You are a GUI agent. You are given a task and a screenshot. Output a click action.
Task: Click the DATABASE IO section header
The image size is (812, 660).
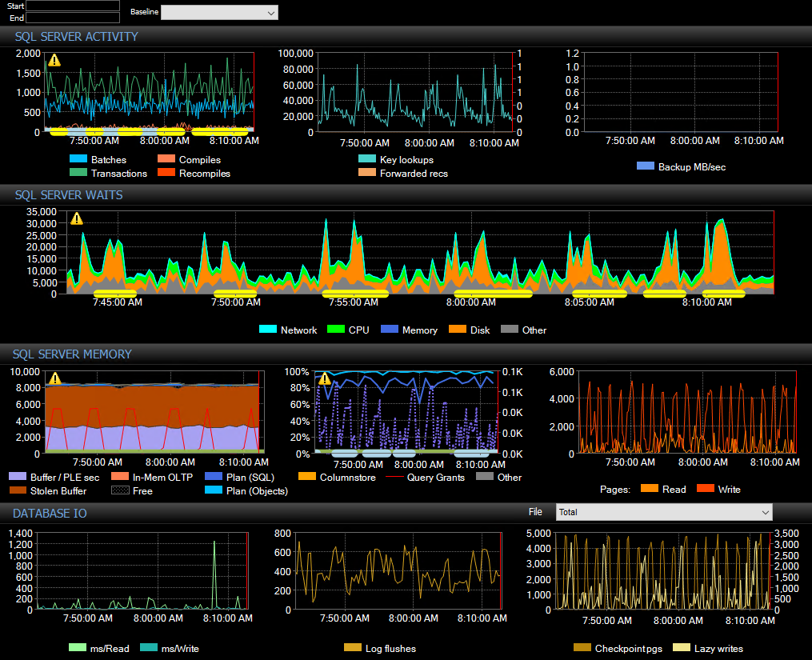coord(48,514)
